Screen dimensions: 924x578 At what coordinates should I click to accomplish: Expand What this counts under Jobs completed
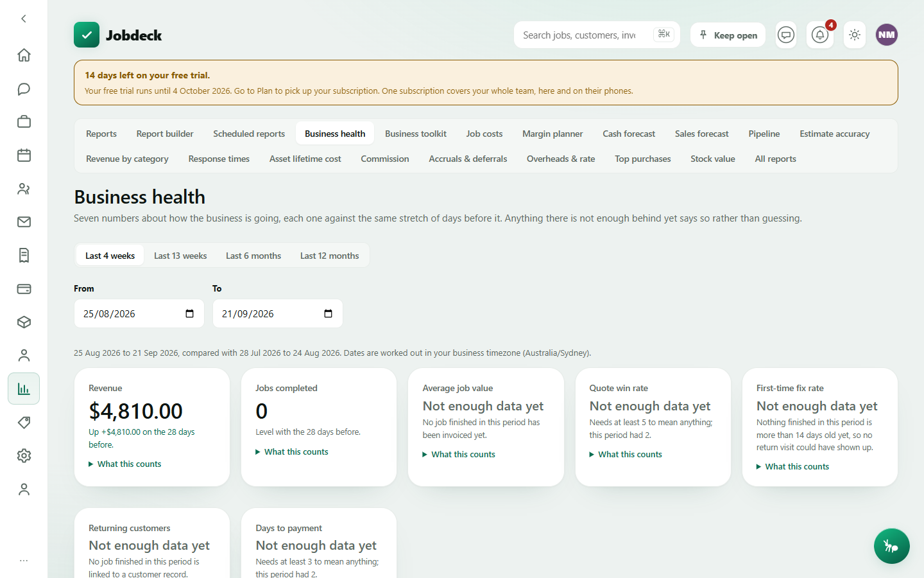(292, 451)
